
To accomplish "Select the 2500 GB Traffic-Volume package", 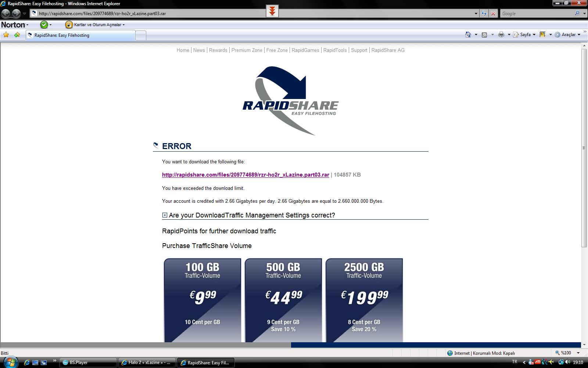I will (x=364, y=300).
